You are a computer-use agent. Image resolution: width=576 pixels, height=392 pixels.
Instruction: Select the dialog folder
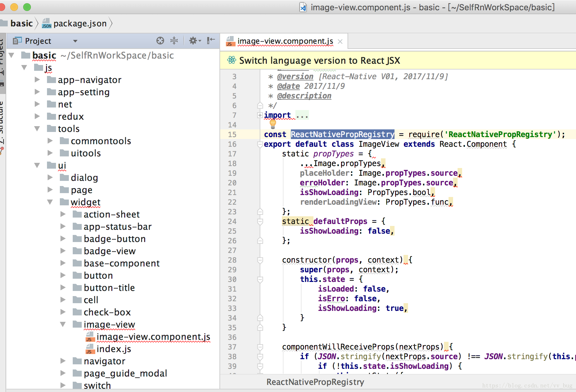(84, 178)
